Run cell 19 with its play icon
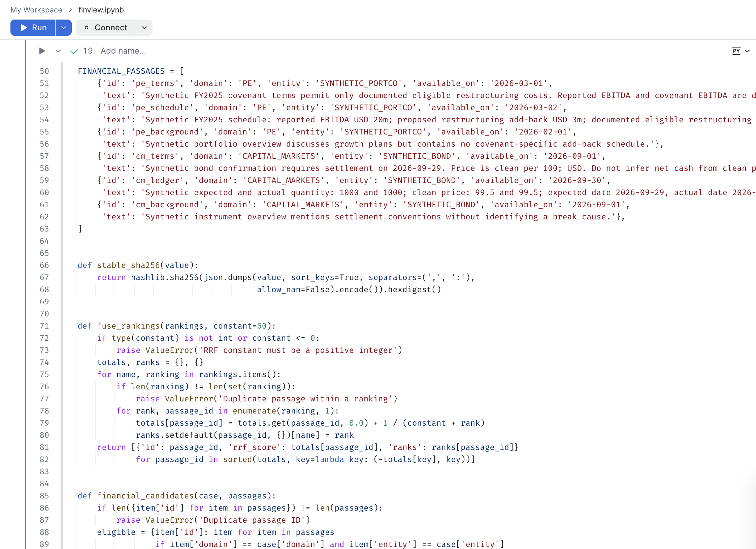Viewport: 756px width, 549px height. click(x=42, y=51)
